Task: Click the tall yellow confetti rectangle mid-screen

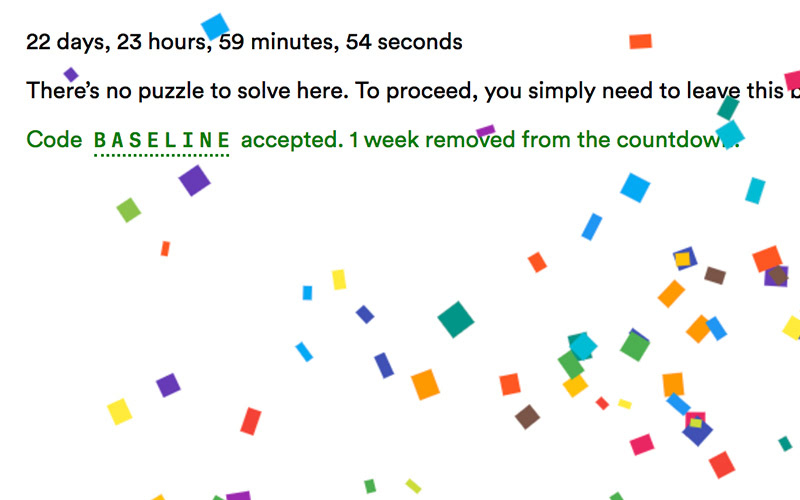Action: pyautogui.click(x=339, y=280)
